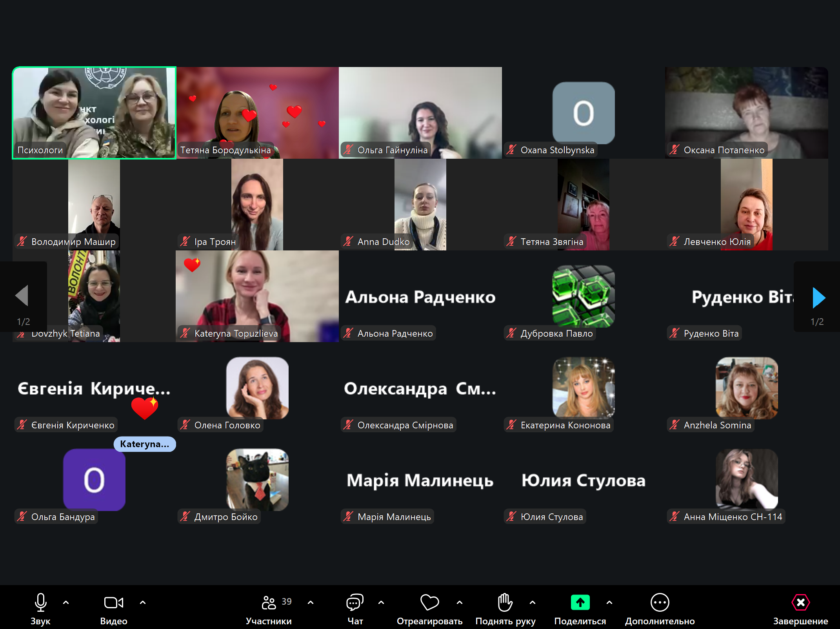This screenshot has height=629, width=840.
Task: Click the red Завершение end meeting button
Action: (x=800, y=602)
